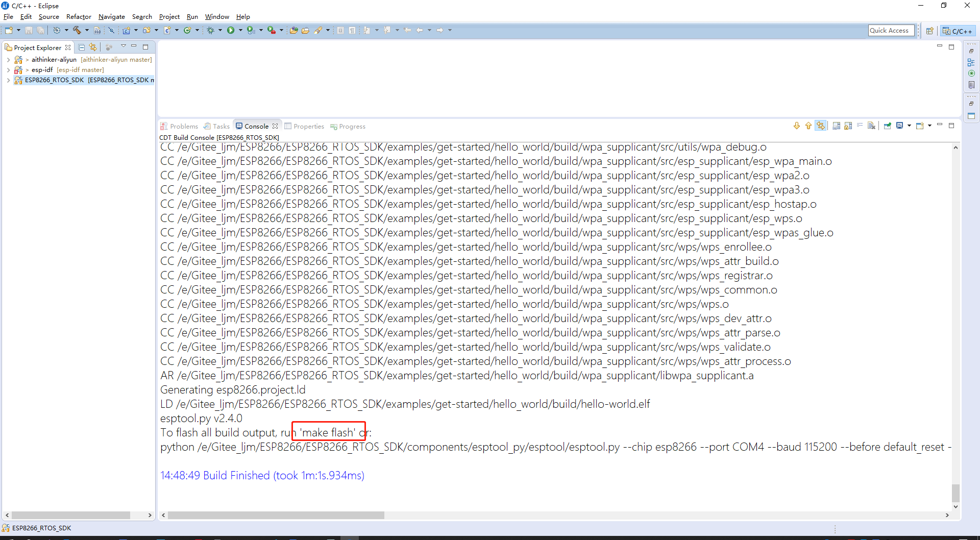Open the Refactor menu
The height and width of the screenshot is (540, 980).
(x=79, y=17)
